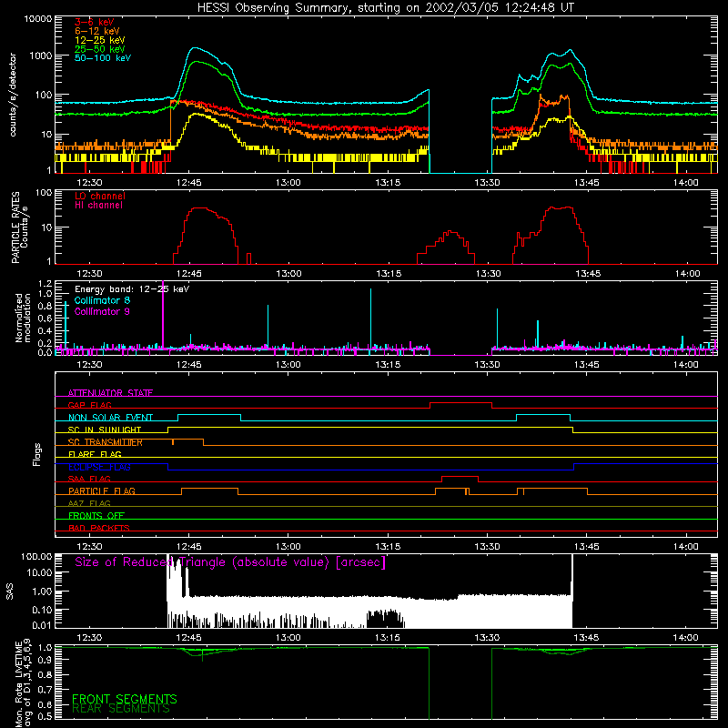The height and width of the screenshot is (728, 728).
Task: Click the 'PARTICLE FLAG' label
Action: point(102,490)
